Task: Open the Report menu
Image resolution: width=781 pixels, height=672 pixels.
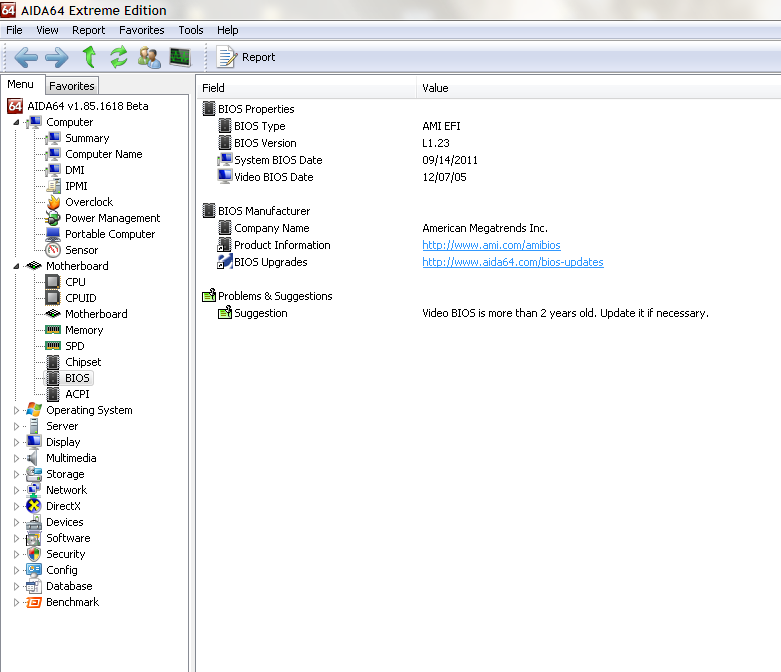Action: [x=89, y=30]
